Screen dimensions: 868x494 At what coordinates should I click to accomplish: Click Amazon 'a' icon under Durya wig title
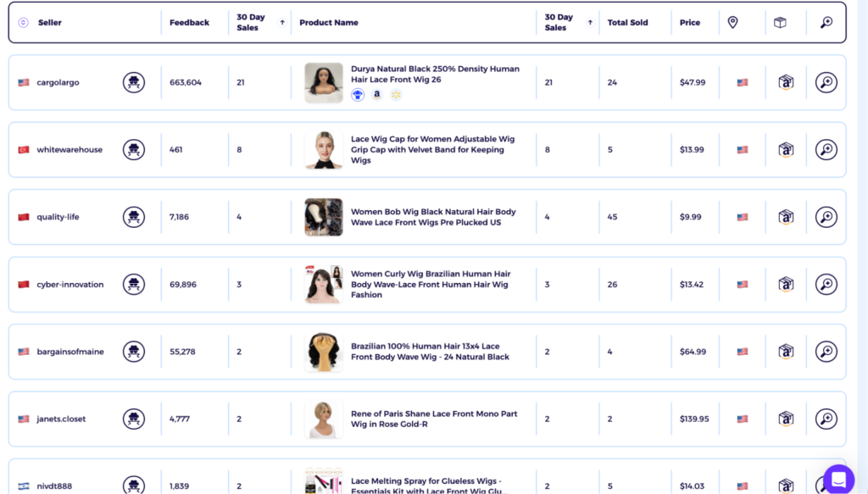click(377, 95)
